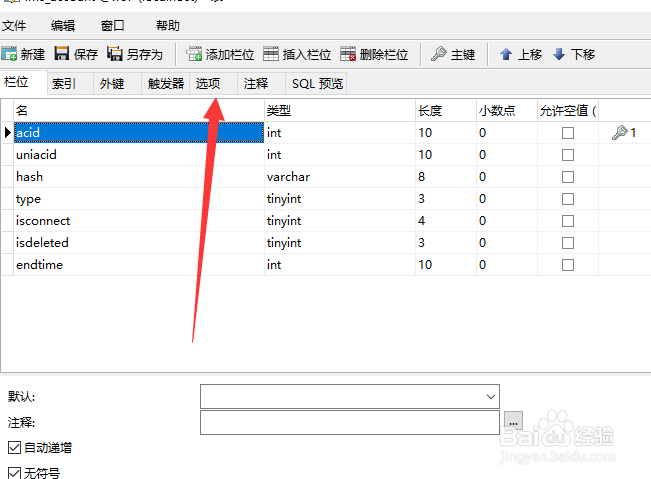Viewport: 651px width, 479px height.
Task: Click the Allow Null (允许空值) column header
Action: (x=568, y=110)
